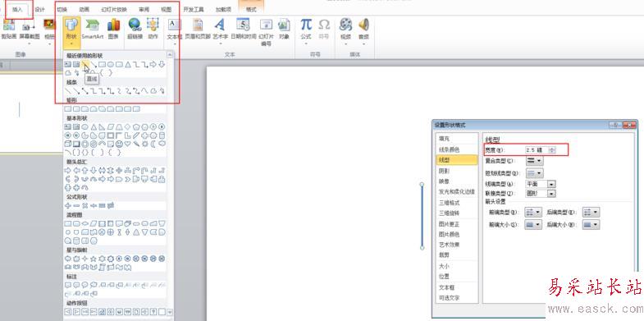The width and height of the screenshot is (644, 321).
Task: Insert slide number (幻灯片编号)
Action: [266, 32]
